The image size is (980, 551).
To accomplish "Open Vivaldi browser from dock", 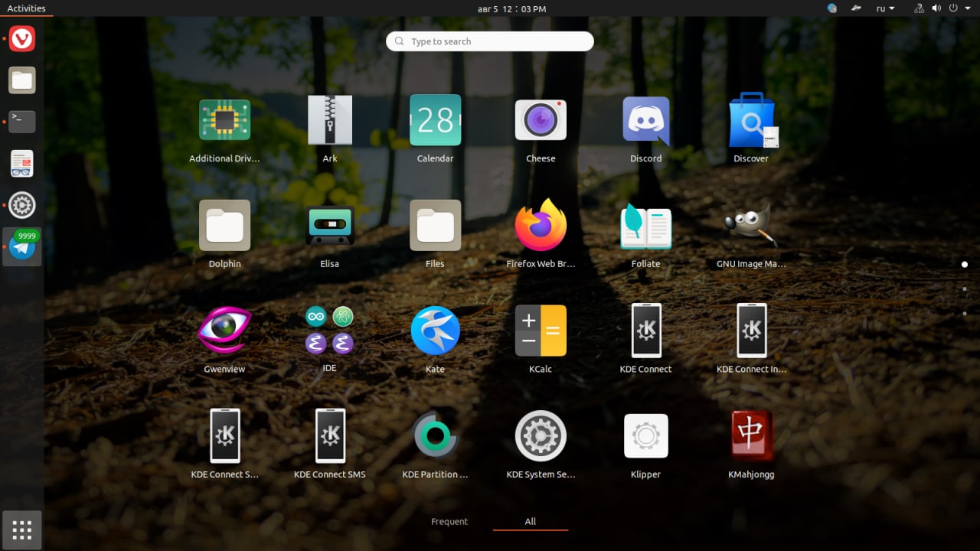I will [x=22, y=38].
